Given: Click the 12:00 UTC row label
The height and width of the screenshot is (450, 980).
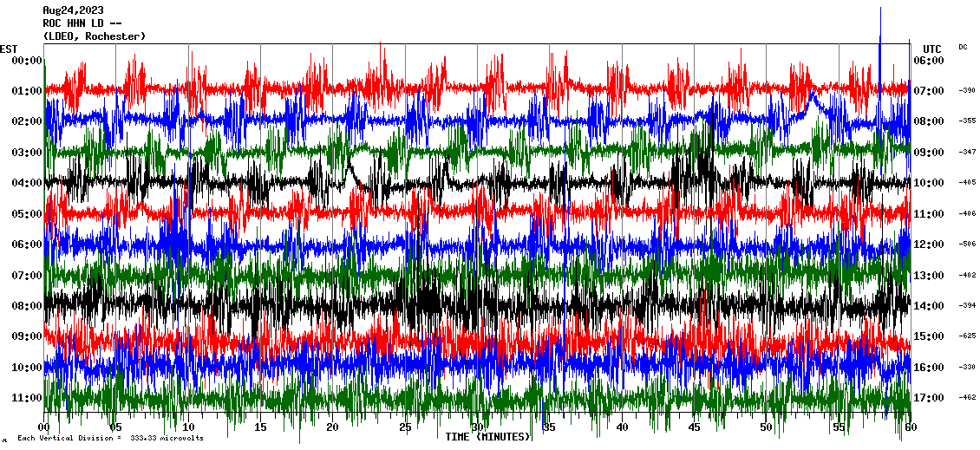Looking at the screenshot, I should tap(934, 245).
